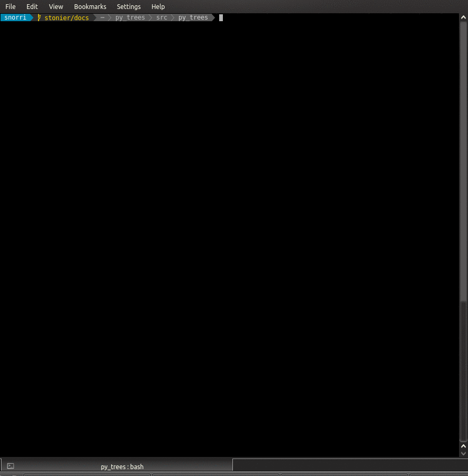Viewport: 468px width, 476px height.
Task: Expand the collapsed path ellipsis in the prompt
Action: click(x=102, y=17)
